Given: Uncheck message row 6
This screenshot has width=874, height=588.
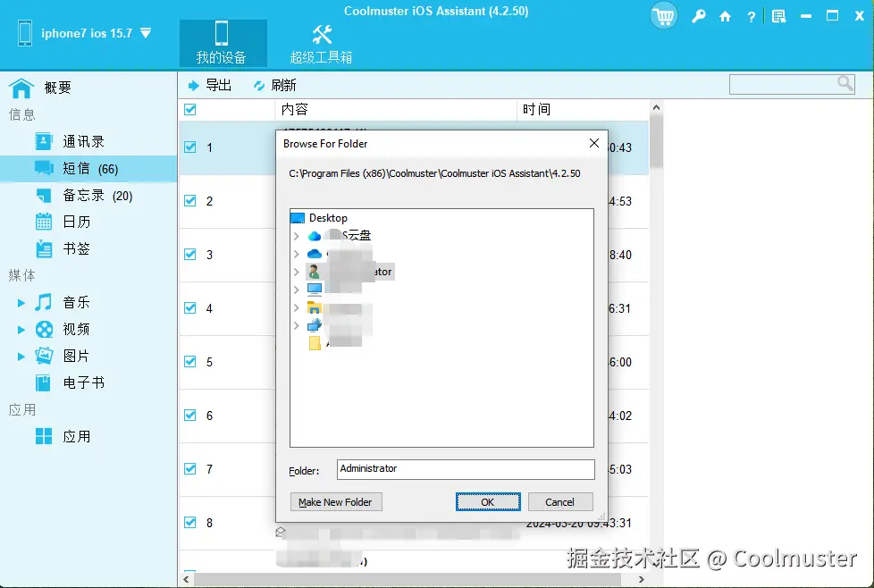Looking at the screenshot, I should coord(190,416).
